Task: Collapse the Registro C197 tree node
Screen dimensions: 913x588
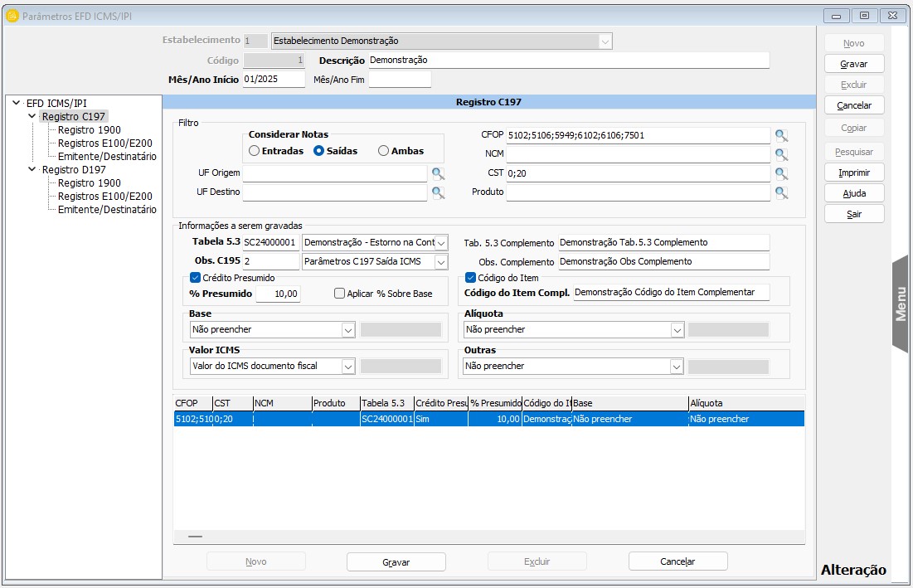Action: click(32, 117)
